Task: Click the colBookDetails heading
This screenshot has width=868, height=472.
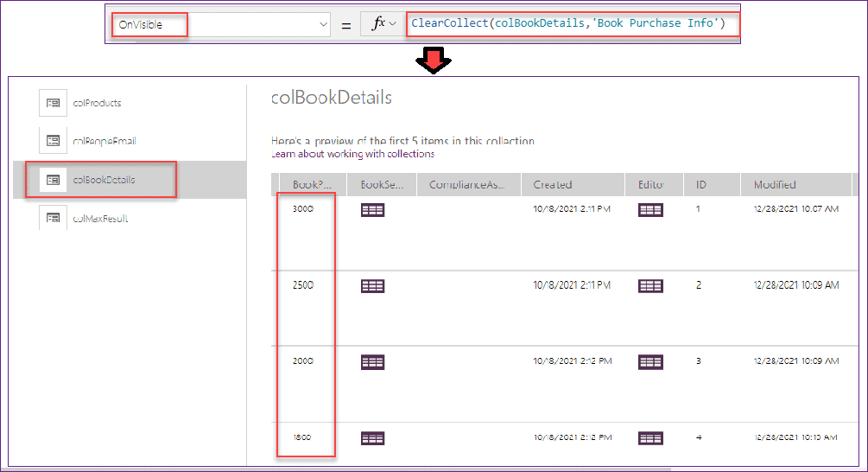Action: [332, 98]
